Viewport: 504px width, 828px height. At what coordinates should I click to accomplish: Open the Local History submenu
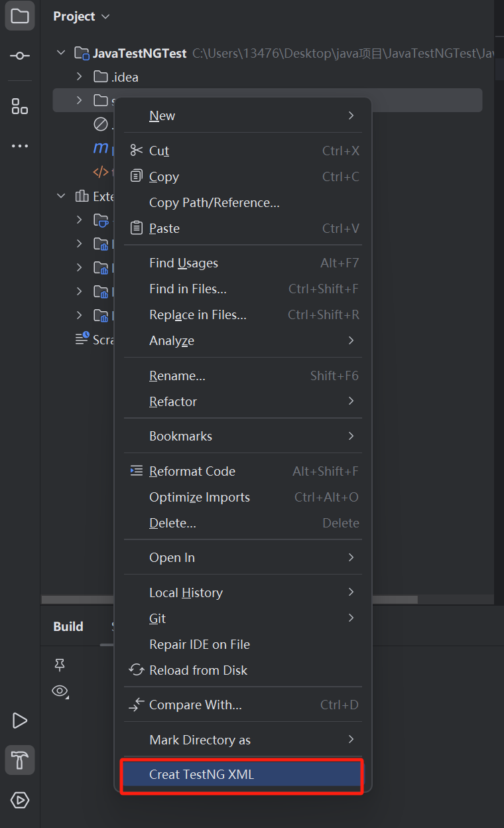point(243,592)
